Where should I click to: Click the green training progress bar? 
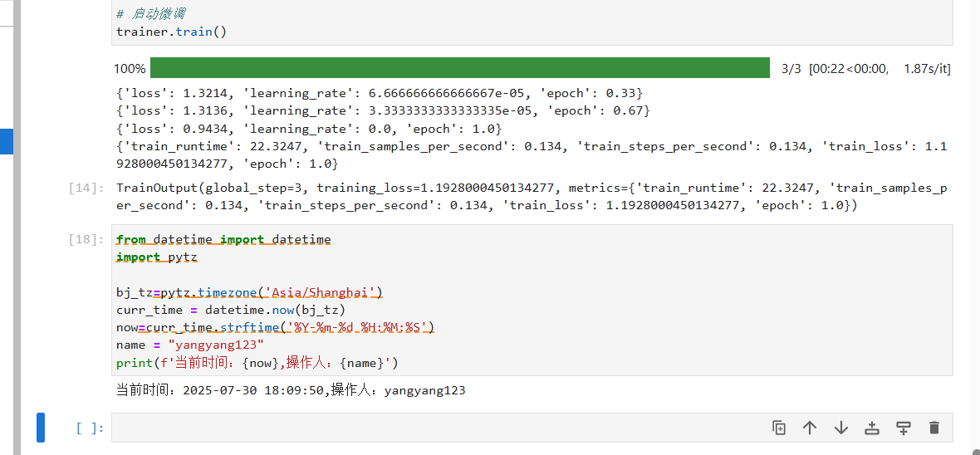tap(459, 68)
